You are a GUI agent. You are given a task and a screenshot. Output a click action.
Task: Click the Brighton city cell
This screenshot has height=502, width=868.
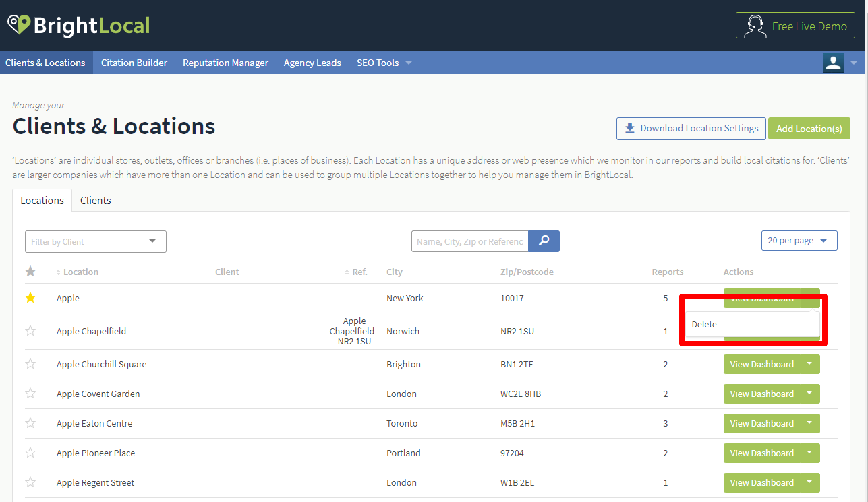pos(403,364)
